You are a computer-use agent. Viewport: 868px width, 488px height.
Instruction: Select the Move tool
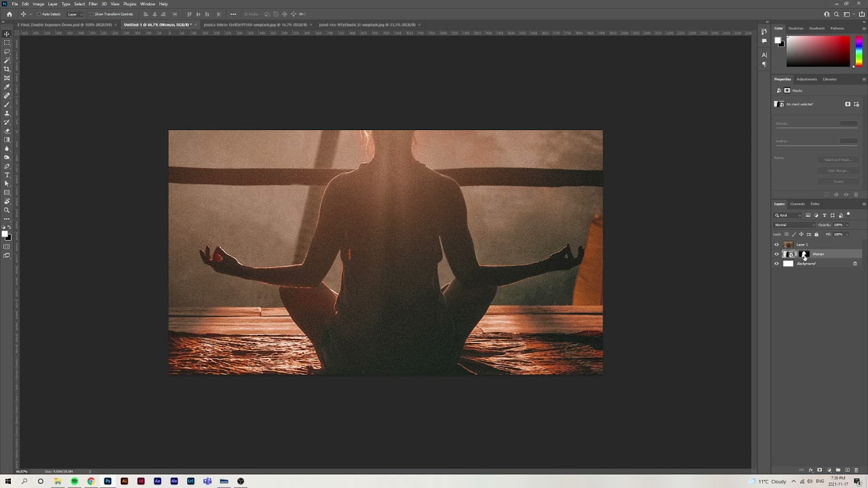click(x=7, y=33)
